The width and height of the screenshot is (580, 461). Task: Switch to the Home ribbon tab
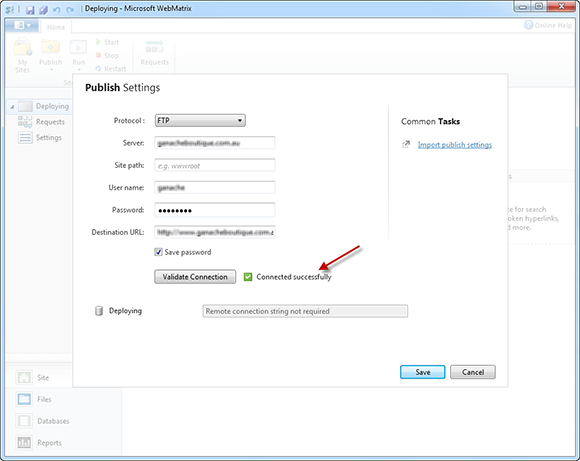[x=56, y=27]
